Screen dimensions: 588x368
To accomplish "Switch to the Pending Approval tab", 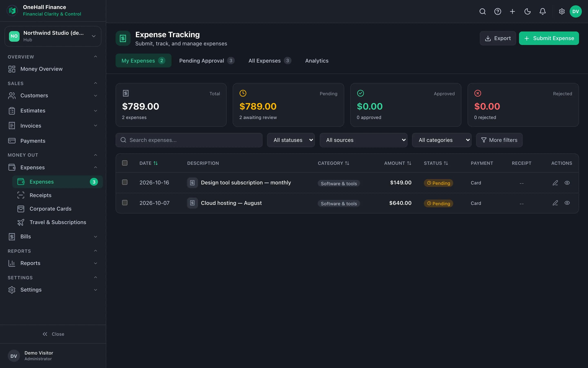I will click(207, 61).
